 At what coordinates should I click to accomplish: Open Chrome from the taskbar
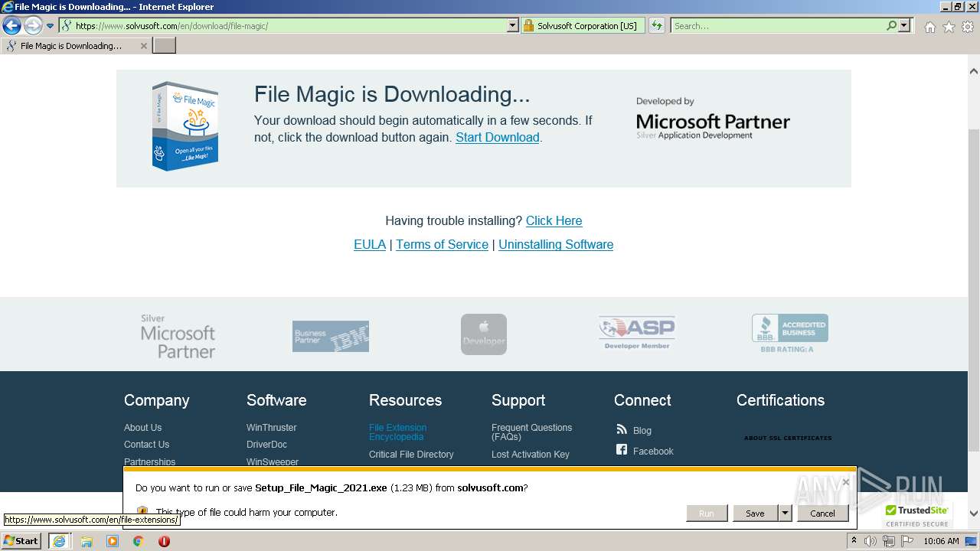pos(139,541)
